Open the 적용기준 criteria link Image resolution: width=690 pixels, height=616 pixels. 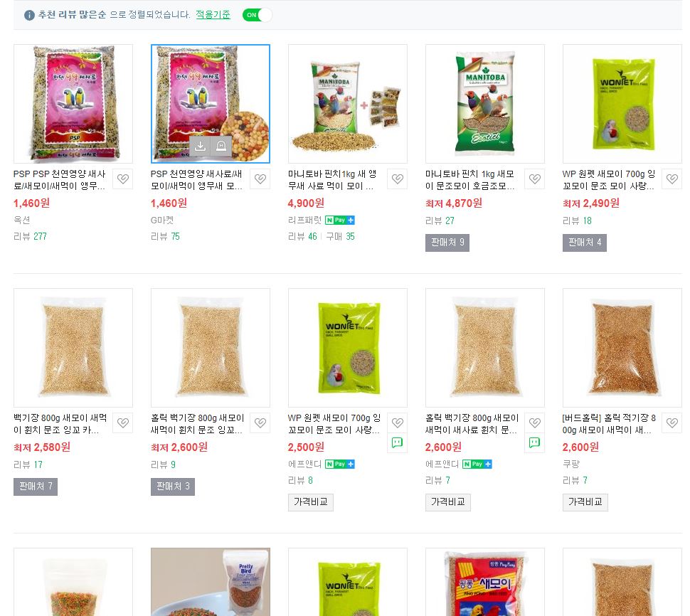point(213,14)
